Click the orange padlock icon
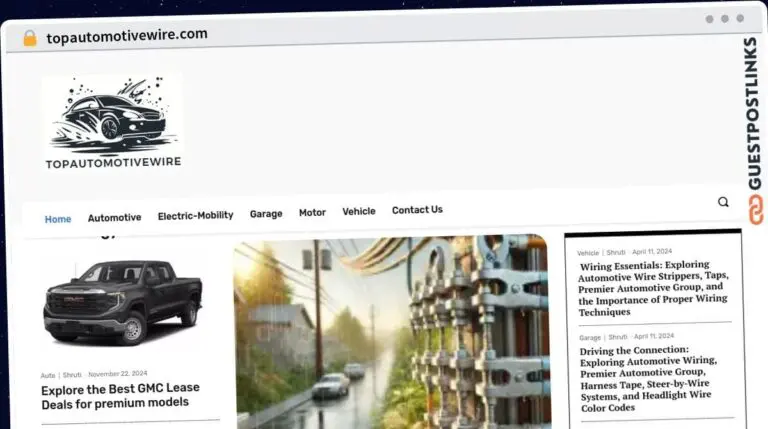The height and width of the screenshot is (429, 768). (x=30, y=38)
